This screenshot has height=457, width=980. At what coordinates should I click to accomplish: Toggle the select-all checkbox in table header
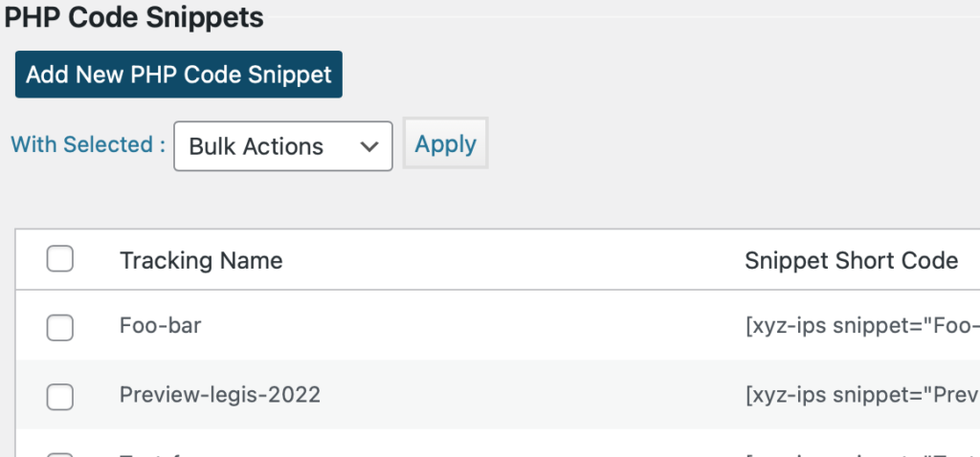click(60, 259)
